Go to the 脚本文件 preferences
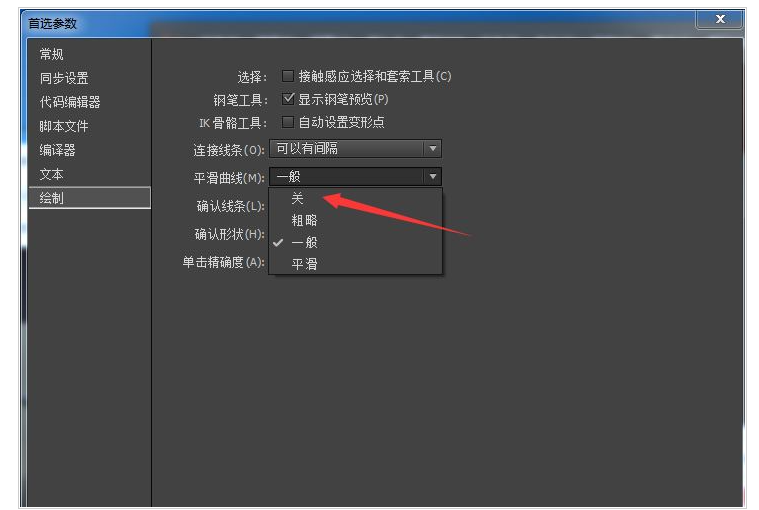This screenshot has width=759, height=510. click(x=64, y=126)
